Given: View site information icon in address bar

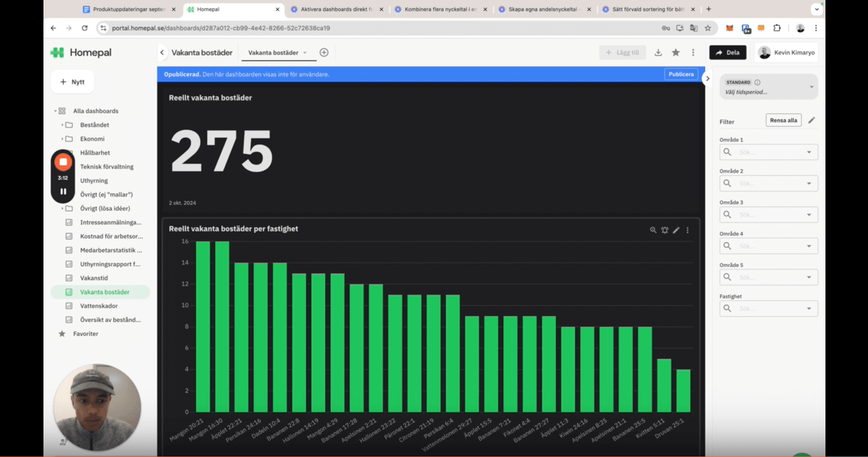Looking at the screenshot, I should click(x=103, y=28).
